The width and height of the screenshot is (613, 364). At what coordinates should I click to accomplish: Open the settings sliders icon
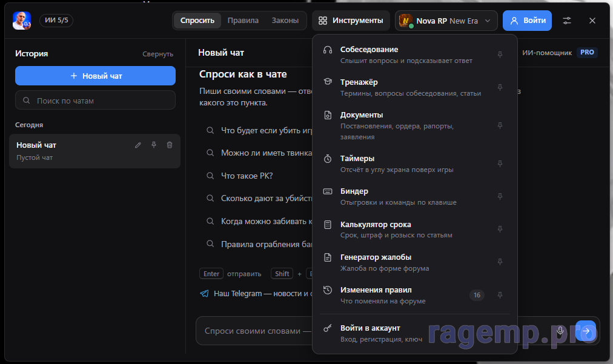(x=567, y=21)
